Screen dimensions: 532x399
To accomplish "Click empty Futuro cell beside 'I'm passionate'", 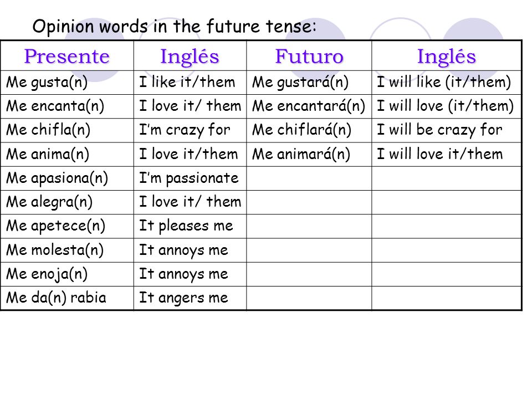I will click(x=309, y=178).
